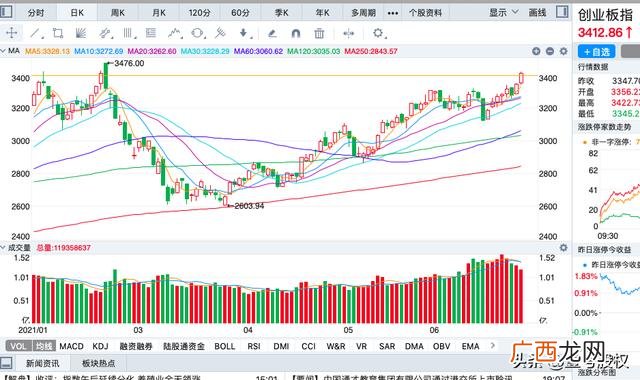The image size is (640, 380).
Task: Expand more indicators arrow after EMA
Action: coord(493,346)
